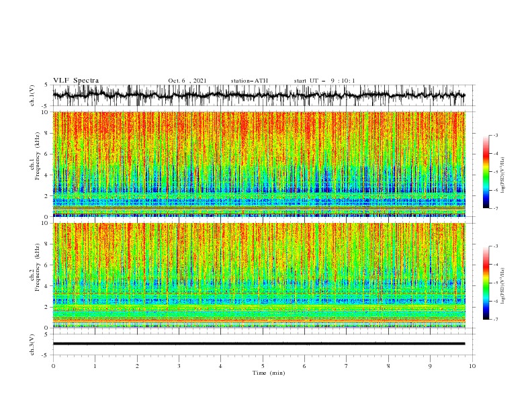The image size is (532, 411).
Task: Click the "2" kHz tick on ch.2 axis
Action: click(x=47, y=307)
